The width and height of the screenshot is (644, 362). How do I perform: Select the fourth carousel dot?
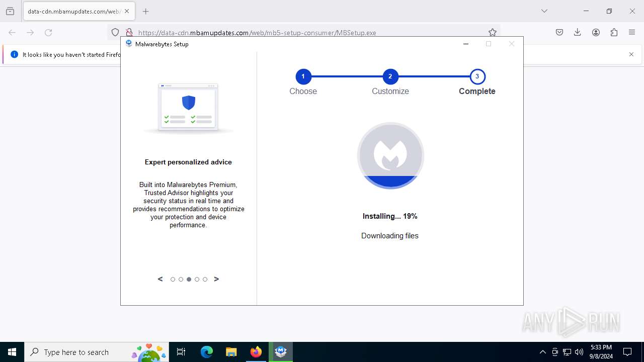[197, 279]
